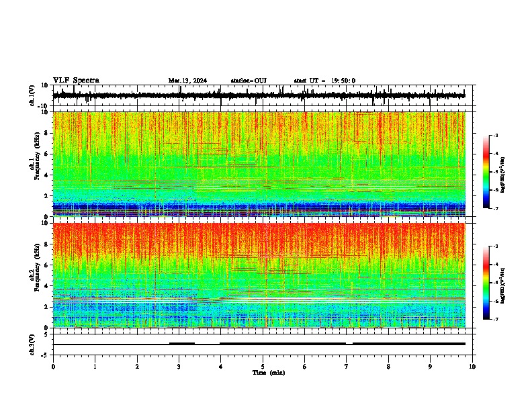Click the "-7" label on ch.1 colorbar
This screenshot has height=411, width=532.
point(495,208)
